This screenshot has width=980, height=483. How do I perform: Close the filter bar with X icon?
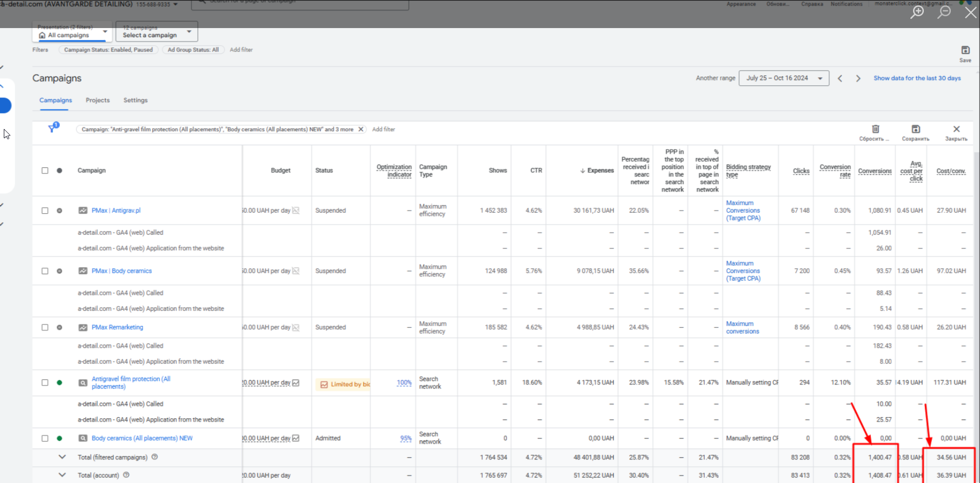tap(956, 129)
